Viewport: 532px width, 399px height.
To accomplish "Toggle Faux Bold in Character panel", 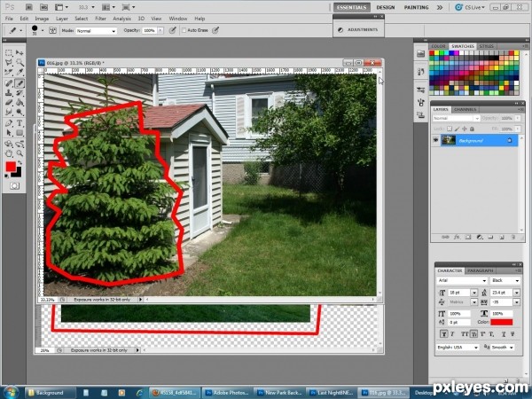I will pos(443,334).
